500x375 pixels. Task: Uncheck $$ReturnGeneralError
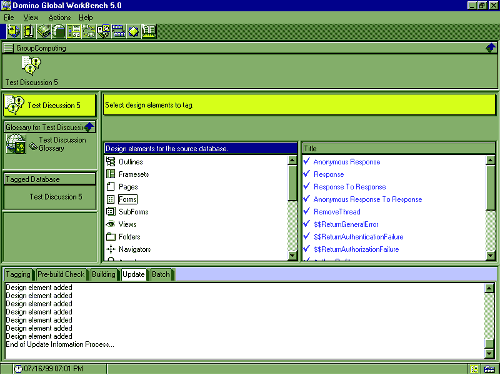click(307, 224)
